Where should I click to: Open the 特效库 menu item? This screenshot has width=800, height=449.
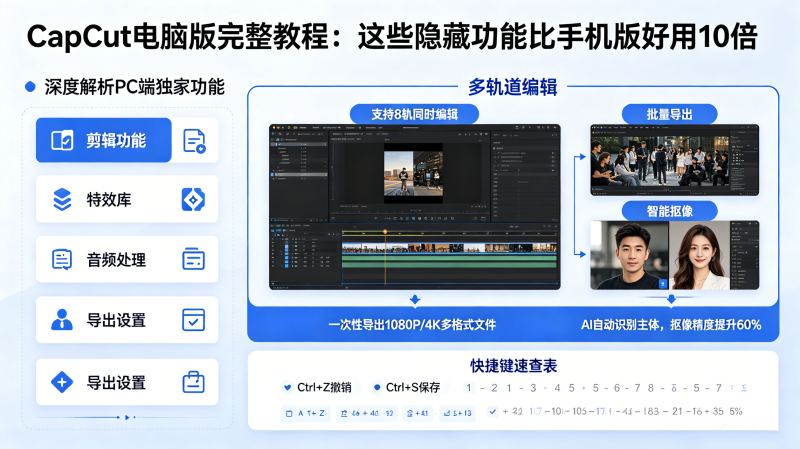(x=127, y=199)
